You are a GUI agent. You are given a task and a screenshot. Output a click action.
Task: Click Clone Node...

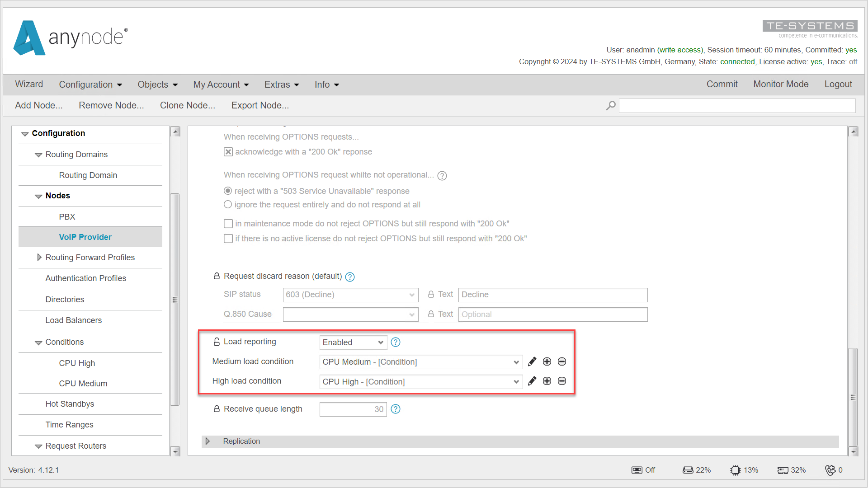(x=188, y=105)
